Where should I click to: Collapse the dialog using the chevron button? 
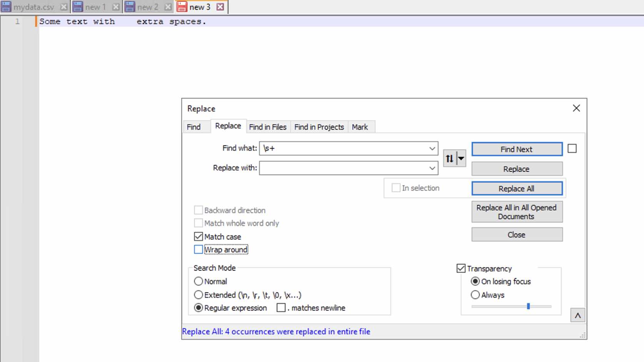click(577, 315)
